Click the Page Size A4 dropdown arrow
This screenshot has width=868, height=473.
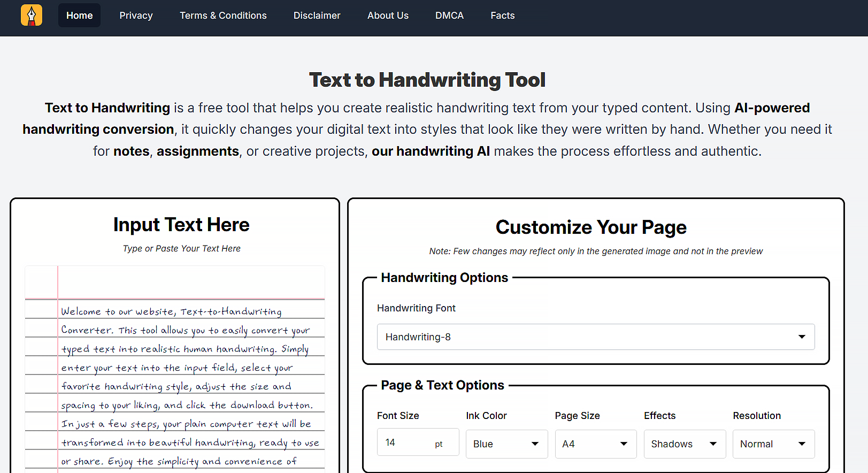624,444
